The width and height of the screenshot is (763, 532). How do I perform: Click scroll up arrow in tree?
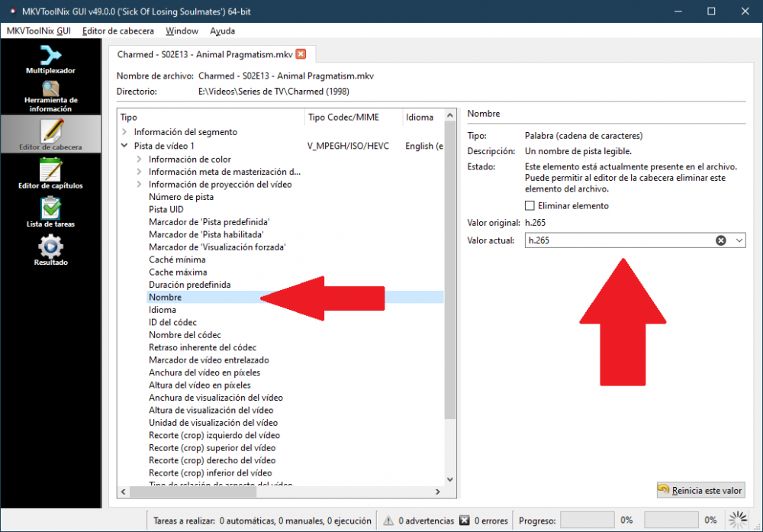(449, 115)
